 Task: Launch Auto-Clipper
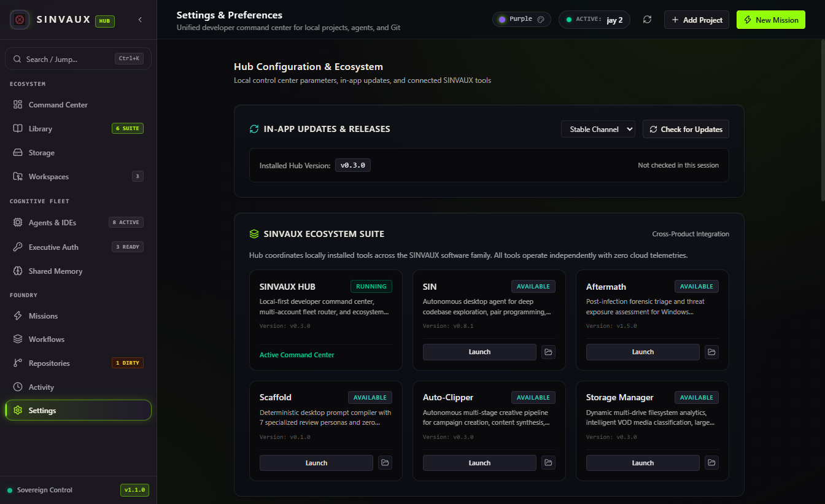(x=479, y=463)
